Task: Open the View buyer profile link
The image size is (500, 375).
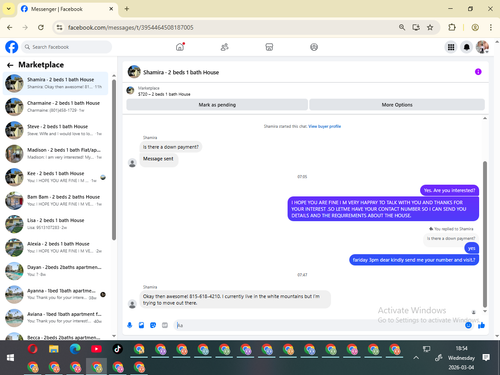Action: pyautogui.click(x=324, y=126)
